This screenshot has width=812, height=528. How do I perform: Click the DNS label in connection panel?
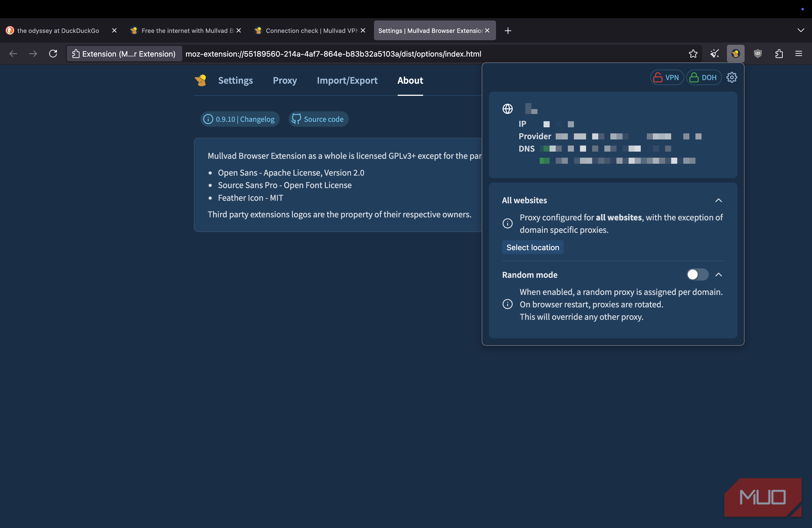(x=526, y=149)
